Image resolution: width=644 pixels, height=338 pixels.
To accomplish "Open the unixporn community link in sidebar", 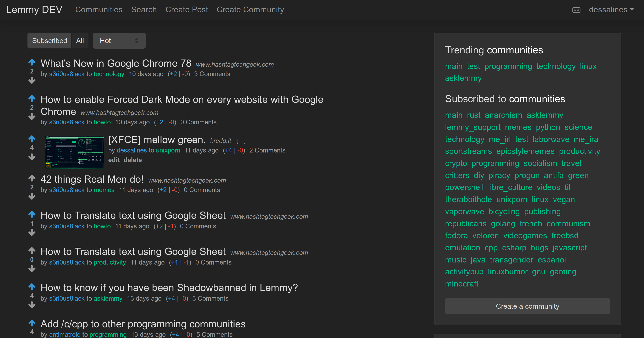I will coord(512,199).
